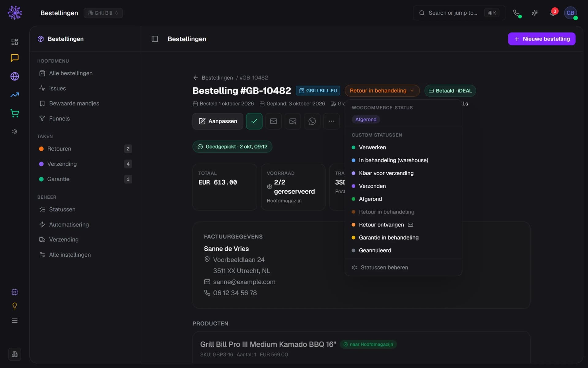Select status Klaar voor verzending
This screenshot has width=588, height=368.
coord(403,173)
